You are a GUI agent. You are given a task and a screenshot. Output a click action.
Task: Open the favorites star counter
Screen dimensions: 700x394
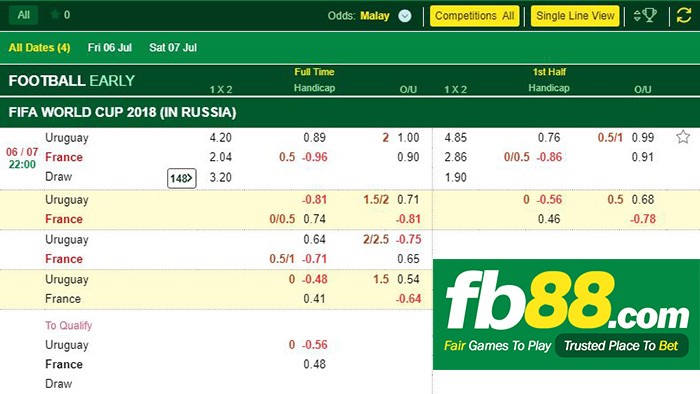tap(60, 15)
